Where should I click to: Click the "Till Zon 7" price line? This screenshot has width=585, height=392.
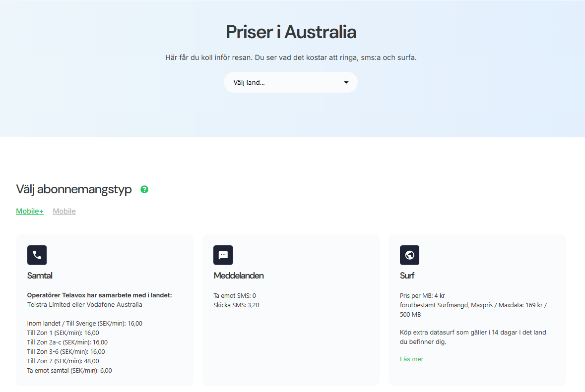point(63,361)
